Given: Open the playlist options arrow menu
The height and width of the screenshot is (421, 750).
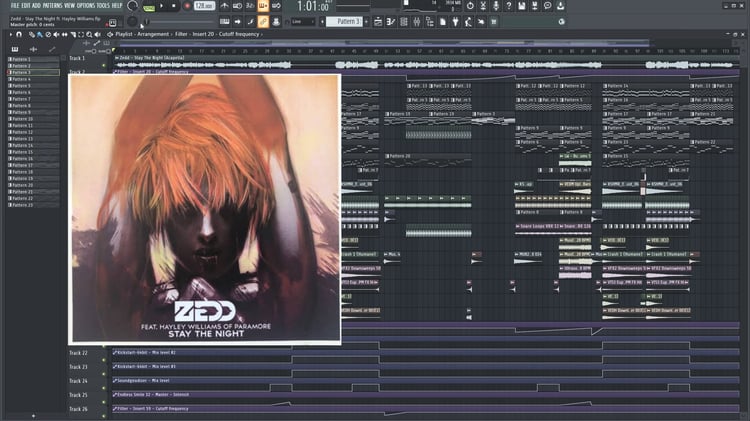Looking at the screenshot, I should click(x=11, y=34).
